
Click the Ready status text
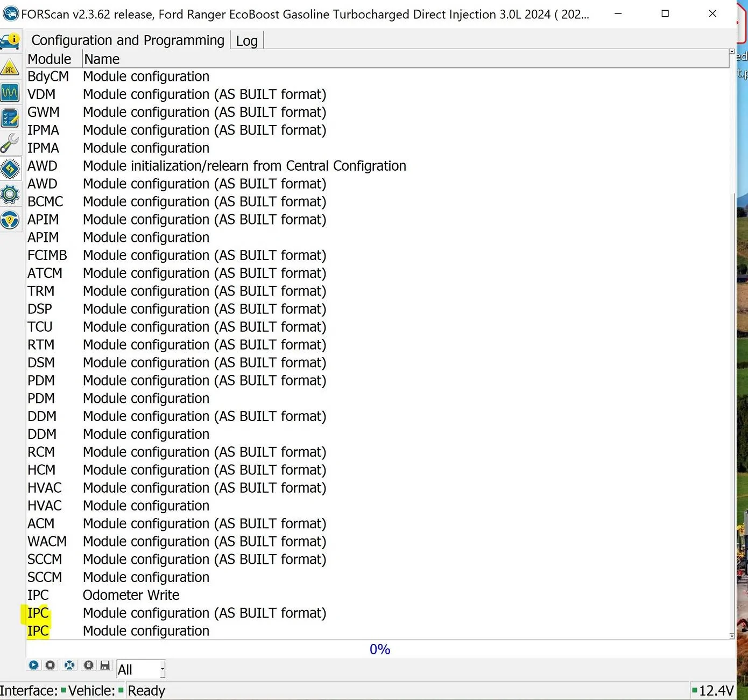coord(146,691)
